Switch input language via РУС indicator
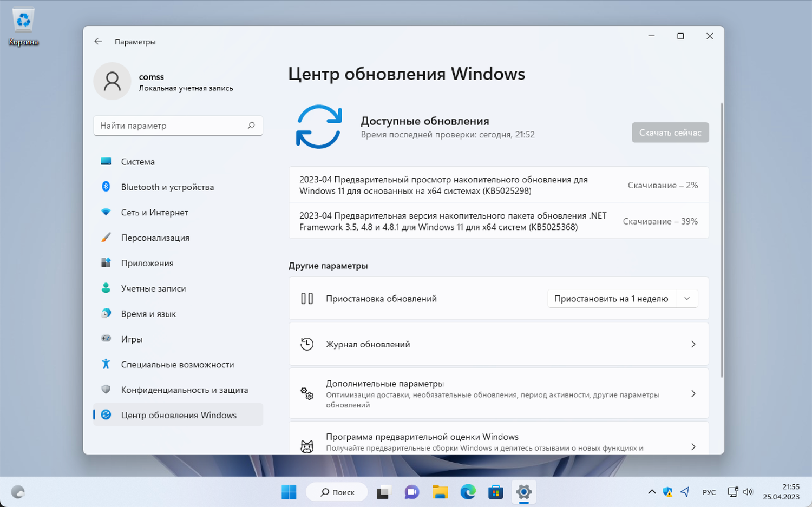This screenshot has height=507, width=812. pos(709,492)
